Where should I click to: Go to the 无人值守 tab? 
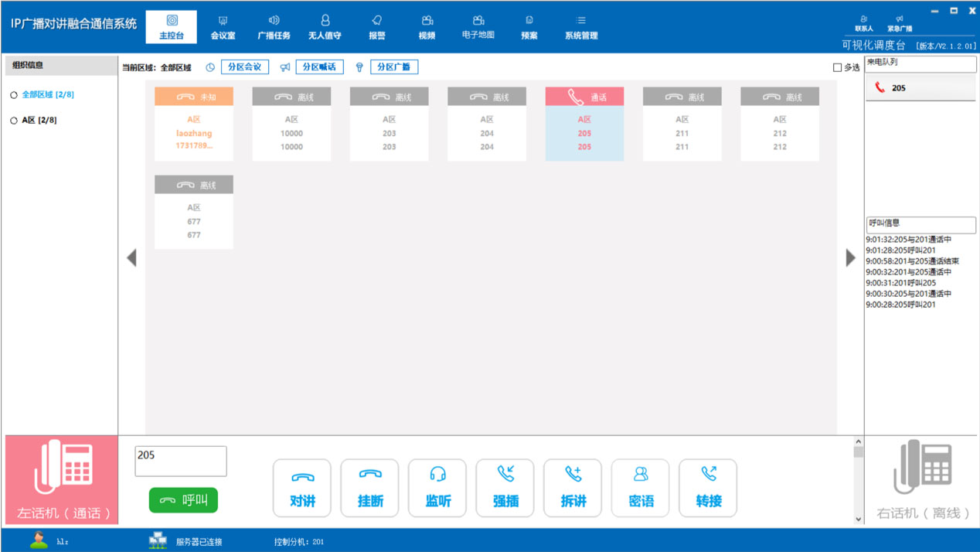pyautogui.click(x=325, y=27)
